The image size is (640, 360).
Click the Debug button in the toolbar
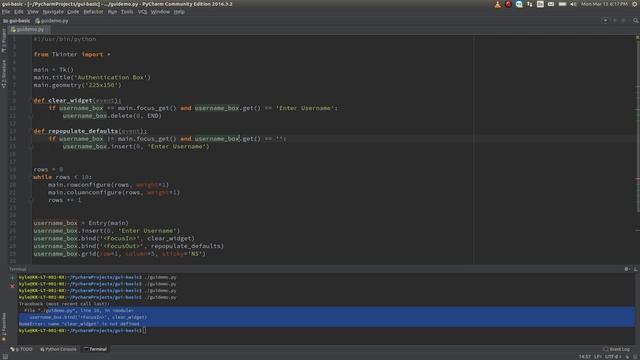click(x=623, y=20)
